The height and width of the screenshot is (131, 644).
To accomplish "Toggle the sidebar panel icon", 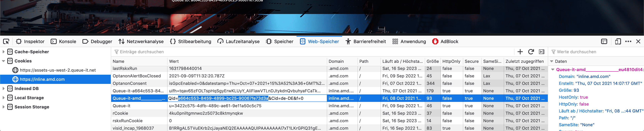I will (x=541, y=52).
